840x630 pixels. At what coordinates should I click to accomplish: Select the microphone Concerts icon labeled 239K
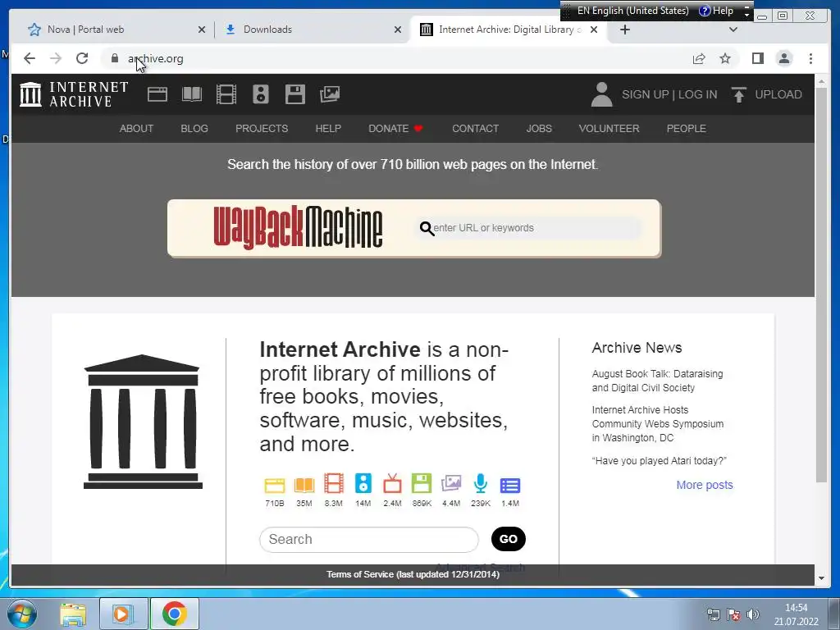[x=481, y=483]
